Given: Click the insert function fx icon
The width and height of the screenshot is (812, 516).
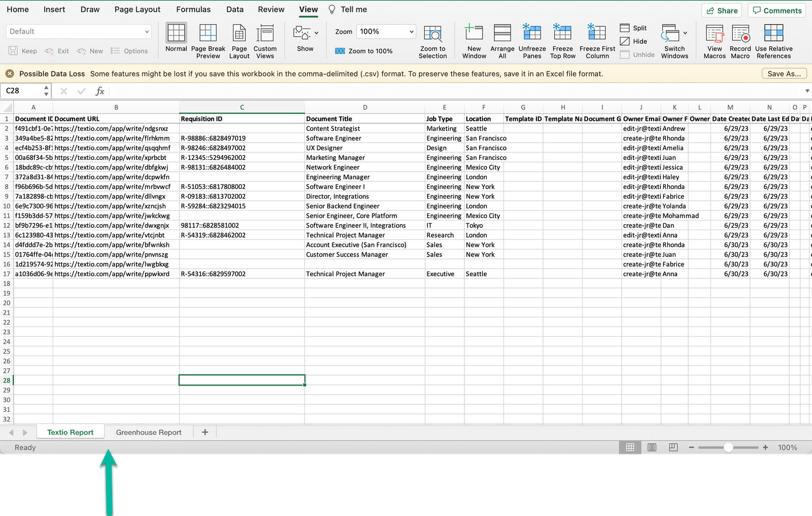Looking at the screenshot, I should pyautogui.click(x=100, y=91).
